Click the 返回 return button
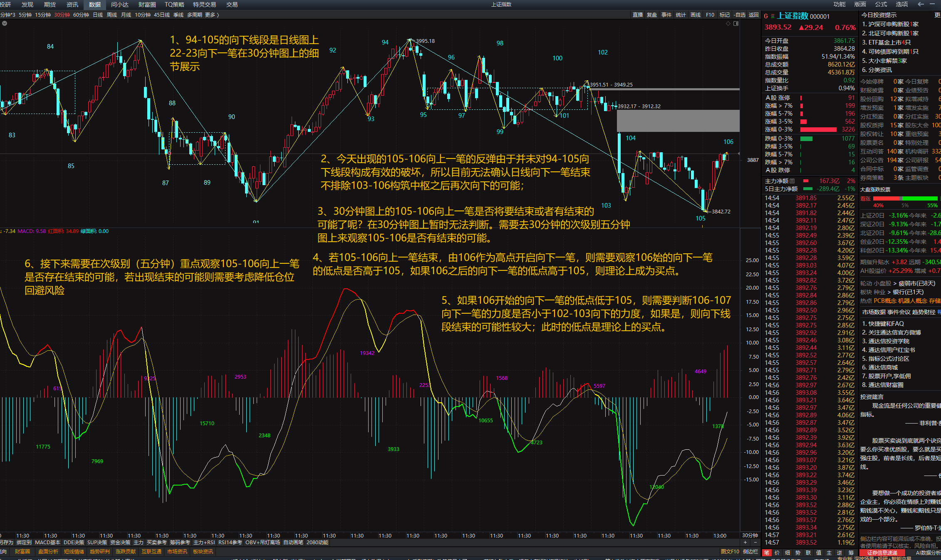The height and width of the screenshot is (560, 941). 754,15
